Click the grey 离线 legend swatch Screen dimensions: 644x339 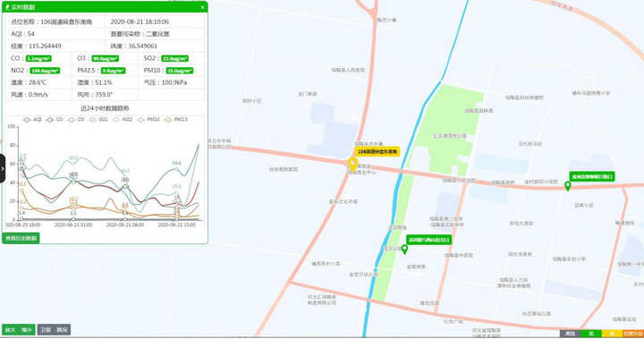570,334
